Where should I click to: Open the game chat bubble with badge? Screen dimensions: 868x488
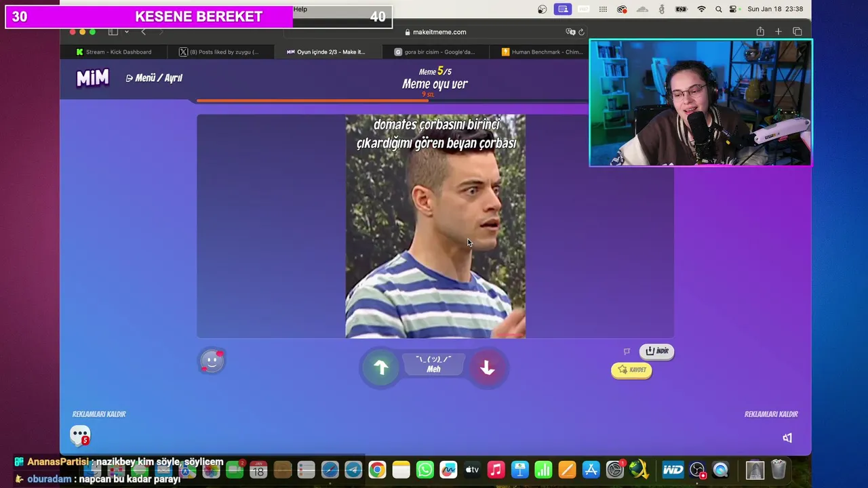[80, 435]
